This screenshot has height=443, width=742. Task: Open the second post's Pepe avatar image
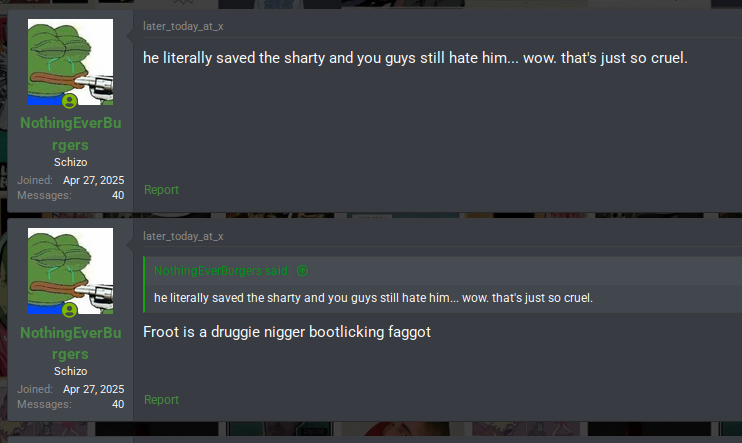coord(71,271)
